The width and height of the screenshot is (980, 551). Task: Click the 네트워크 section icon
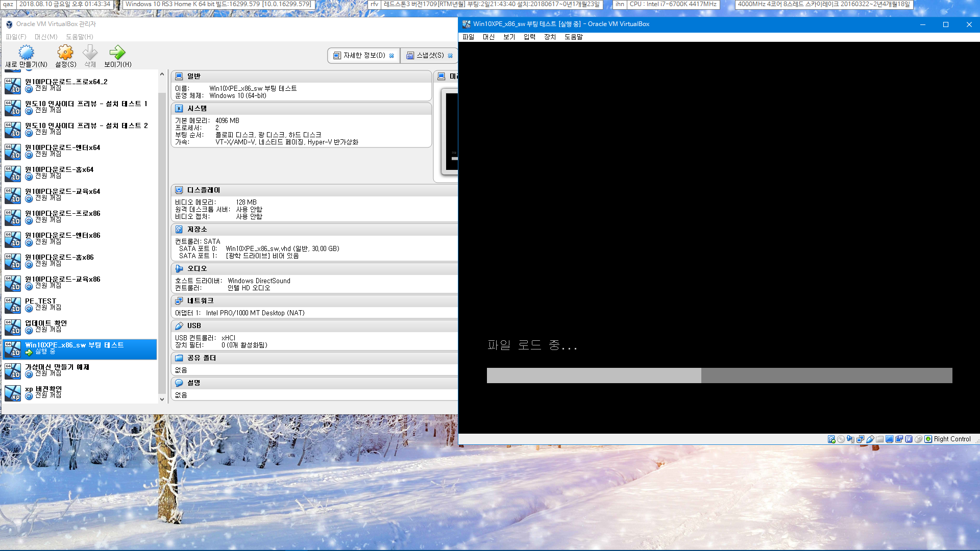(x=179, y=300)
